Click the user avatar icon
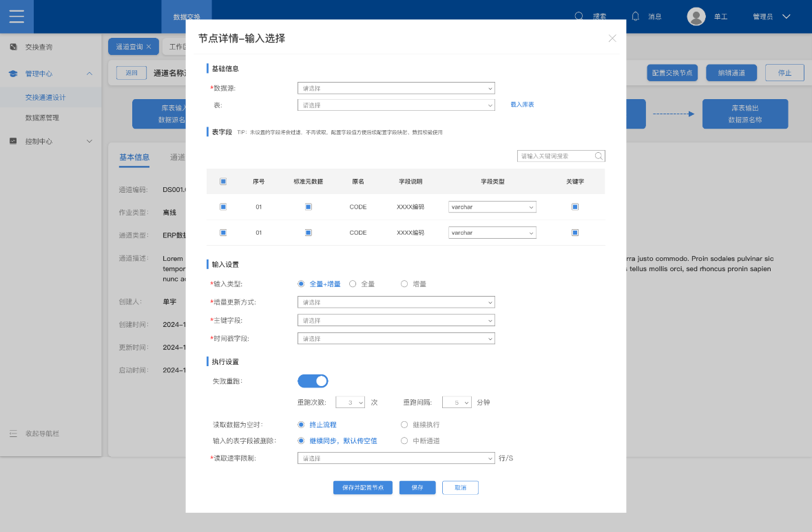 (x=696, y=17)
